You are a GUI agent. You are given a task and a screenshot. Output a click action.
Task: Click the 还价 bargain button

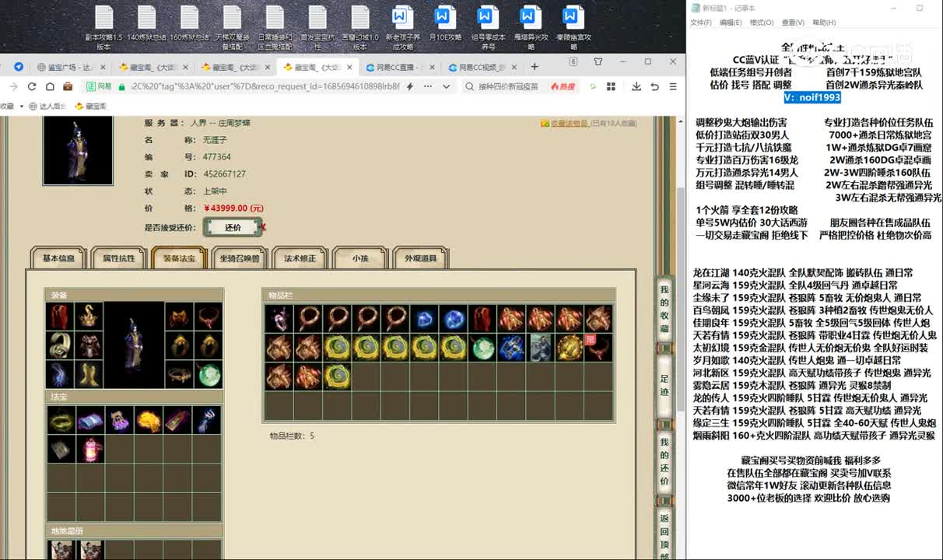point(233,227)
